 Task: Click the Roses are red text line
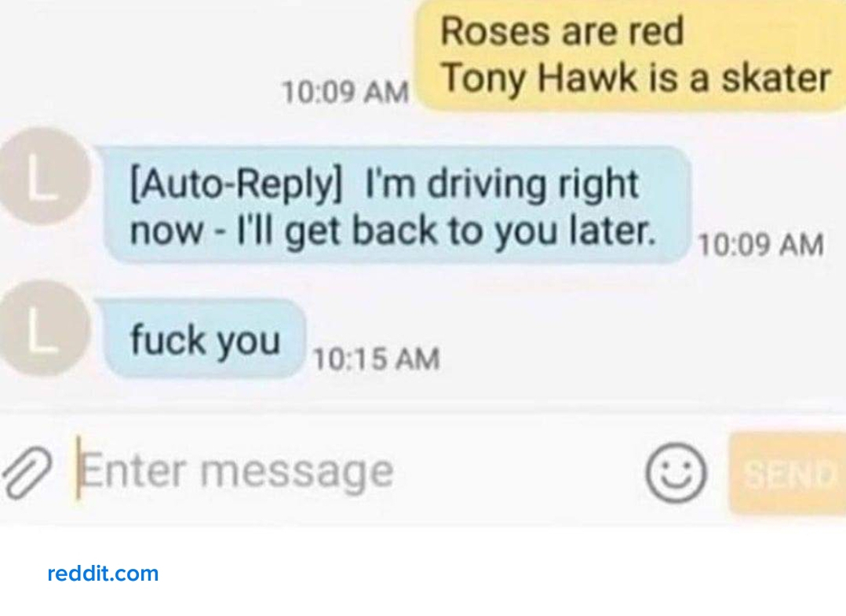point(562,31)
